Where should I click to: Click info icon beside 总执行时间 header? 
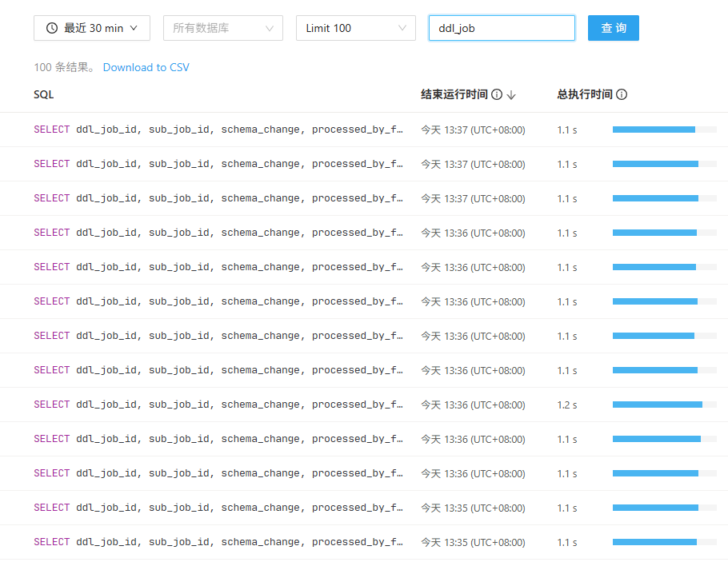(x=622, y=94)
